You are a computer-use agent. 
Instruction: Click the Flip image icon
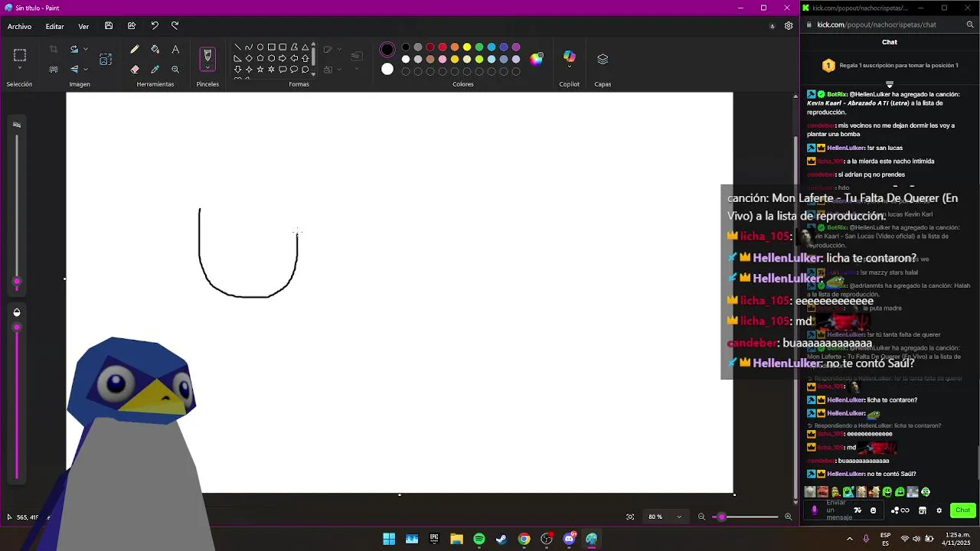74,69
